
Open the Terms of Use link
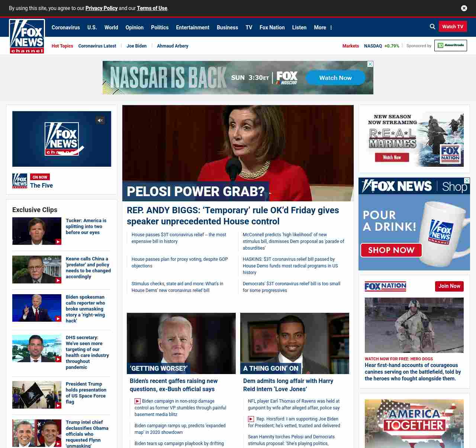pos(152,8)
